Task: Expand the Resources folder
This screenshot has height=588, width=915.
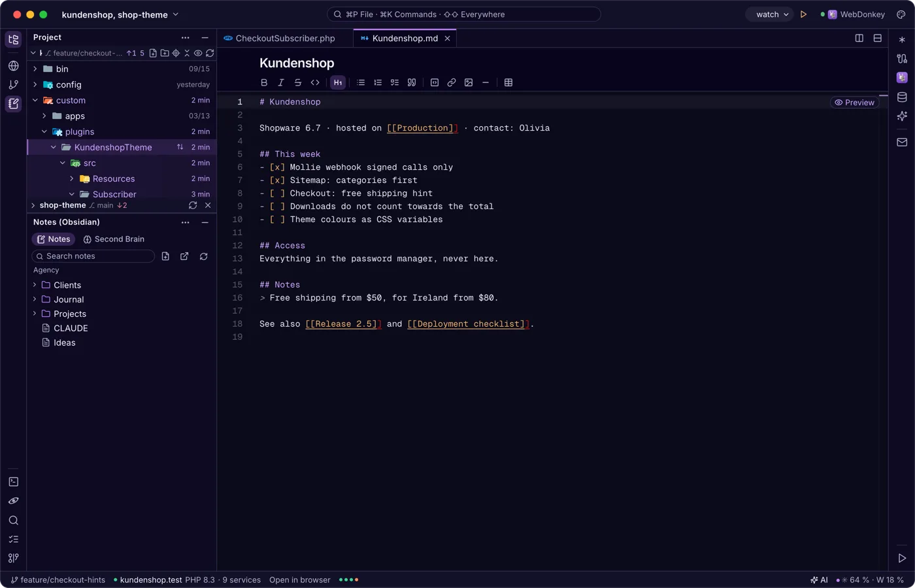Action: coord(72,179)
